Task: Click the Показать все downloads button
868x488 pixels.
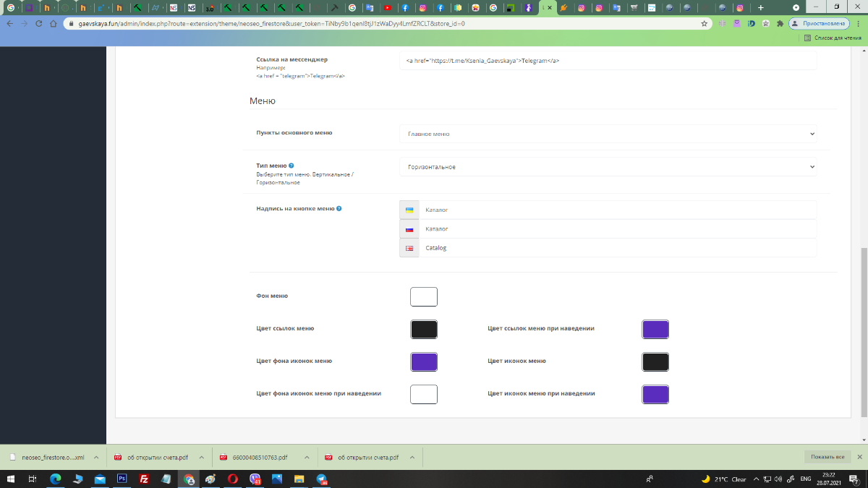Action: coord(827,457)
